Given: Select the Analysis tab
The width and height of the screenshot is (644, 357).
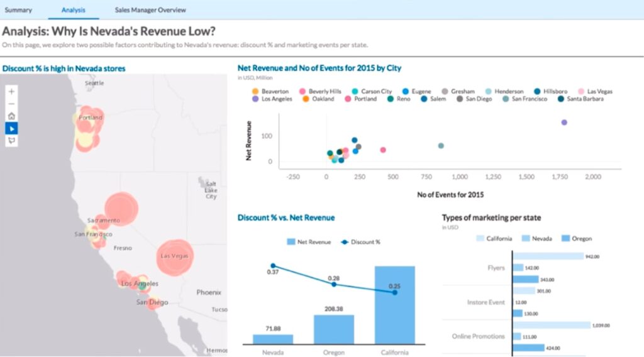Looking at the screenshot, I should click(x=74, y=10).
